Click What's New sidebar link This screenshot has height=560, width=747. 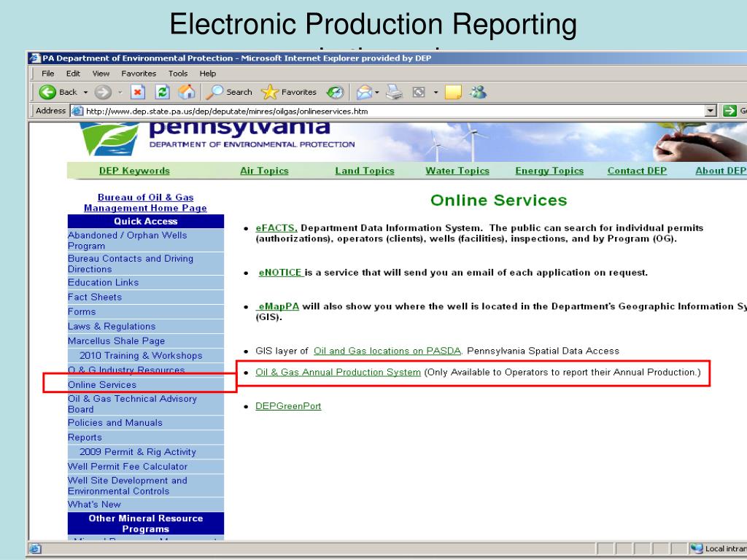[x=94, y=504]
